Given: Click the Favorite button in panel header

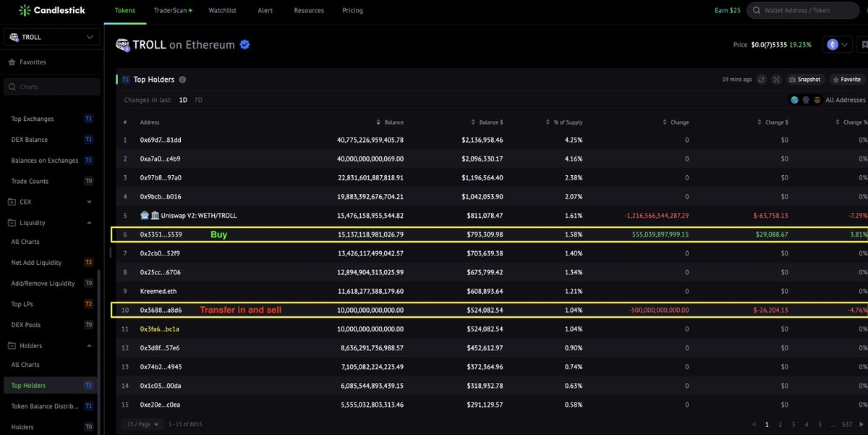Looking at the screenshot, I should point(846,80).
